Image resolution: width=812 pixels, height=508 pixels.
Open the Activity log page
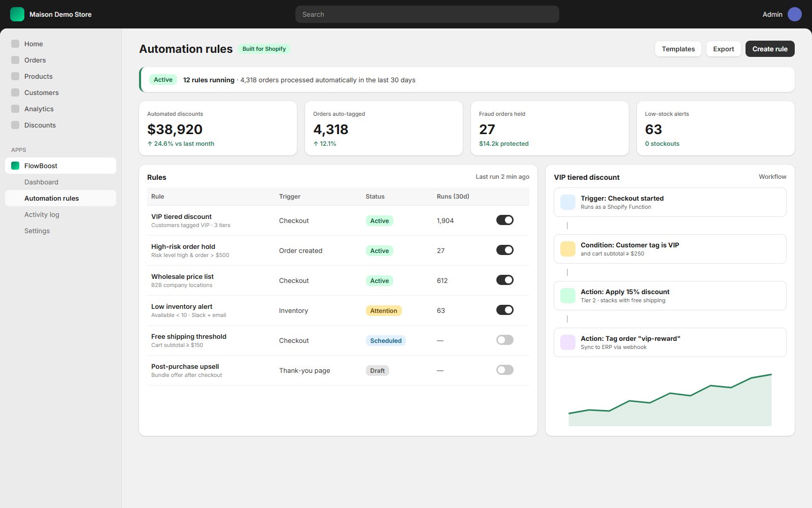point(60,214)
